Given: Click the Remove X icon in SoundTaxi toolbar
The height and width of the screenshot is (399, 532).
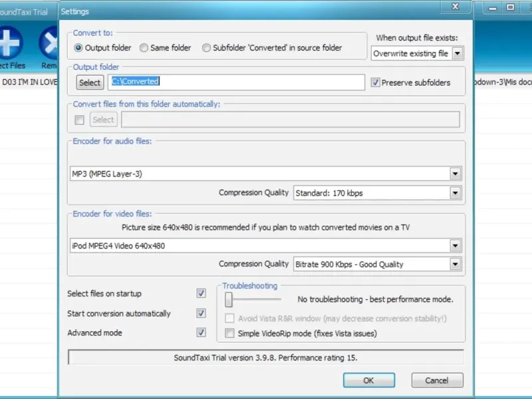Looking at the screenshot, I should coord(49,43).
